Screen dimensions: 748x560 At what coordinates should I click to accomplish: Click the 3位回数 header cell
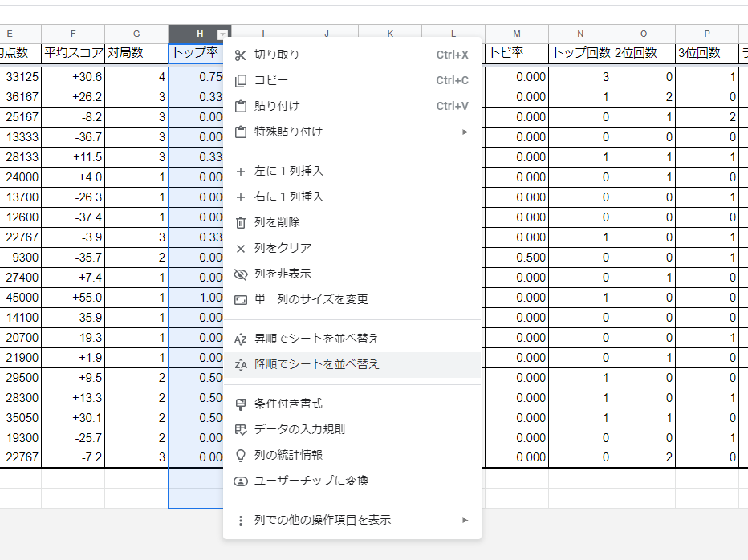[707, 53]
